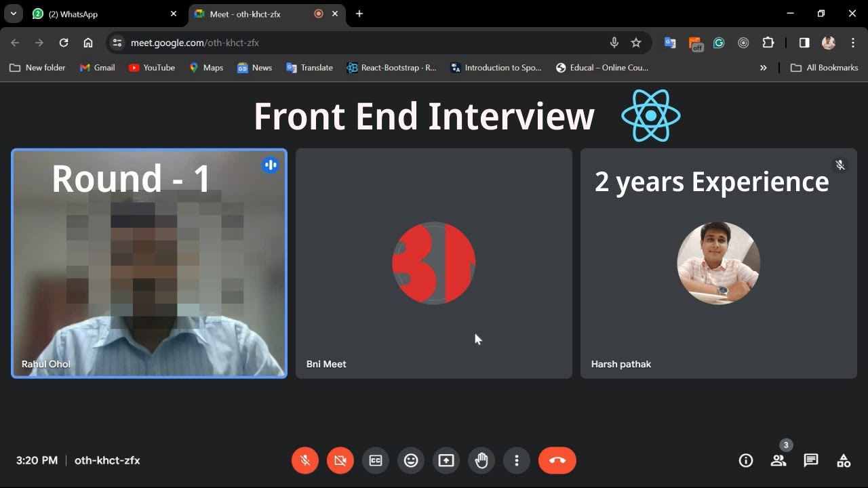Open the All Bookmarks folder

(x=825, y=68)
